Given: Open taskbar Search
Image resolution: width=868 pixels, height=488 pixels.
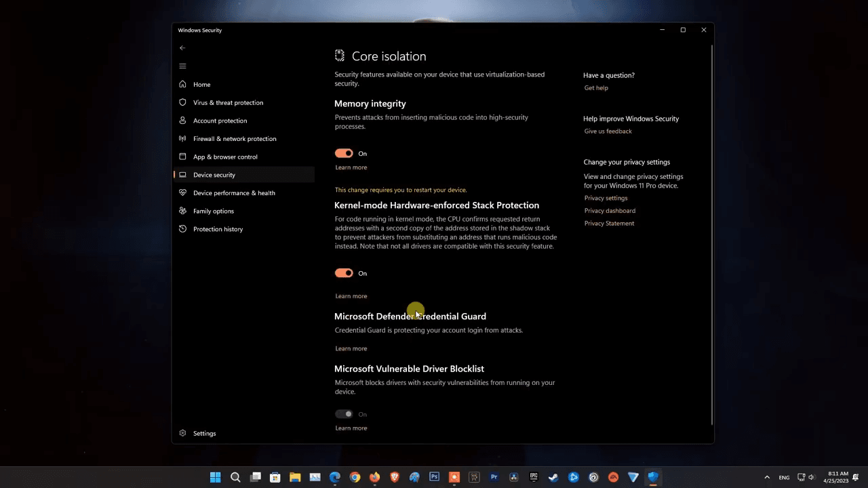Looking at the screenshot, I should coord(235,477).
